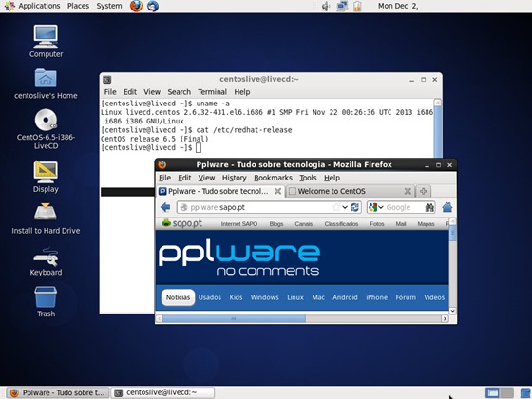Open the Classificados link in sapo bar
The image size is (532, 399).
pyautogui.click(x=341, y=224)
